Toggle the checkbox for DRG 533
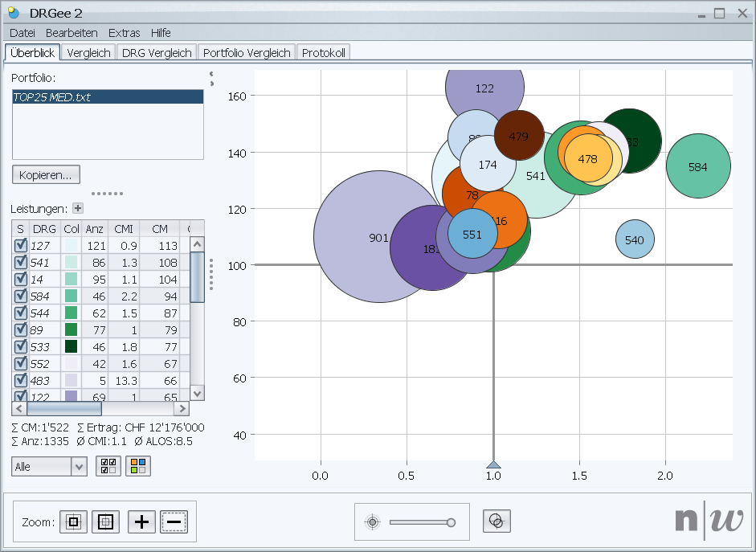Image resolution: width=756 pixels, height=552 pixels. pos(21,346)
